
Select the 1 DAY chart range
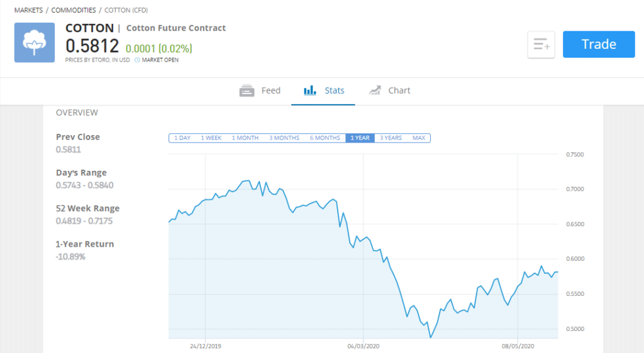tap(182, 138)
